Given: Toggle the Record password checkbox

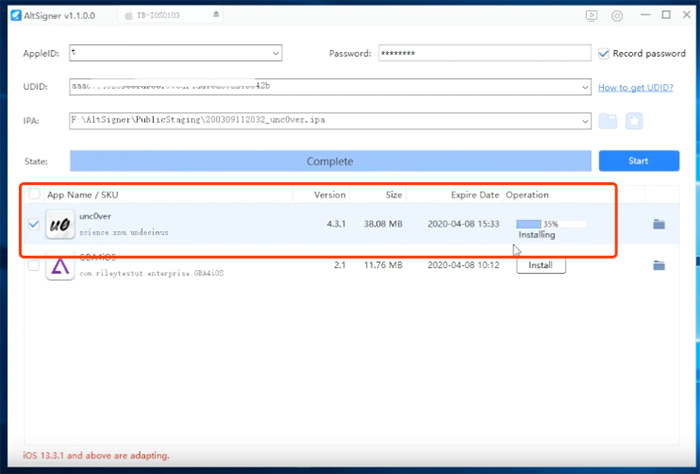Looking at the screenshot, I should pos(604,53).
